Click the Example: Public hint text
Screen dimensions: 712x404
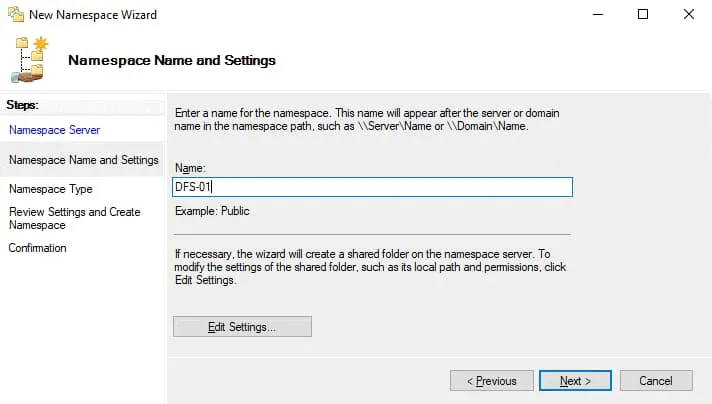pyautogui.click(x=211, y=211)
